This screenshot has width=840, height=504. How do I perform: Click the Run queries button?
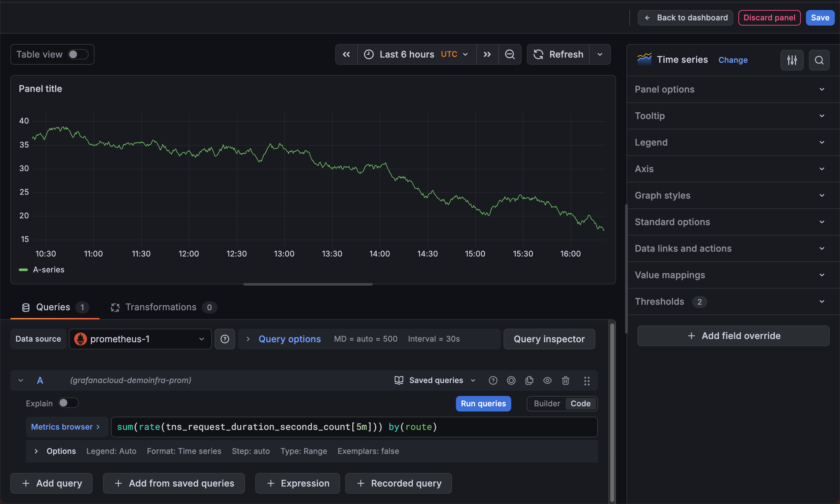[483, 403]
